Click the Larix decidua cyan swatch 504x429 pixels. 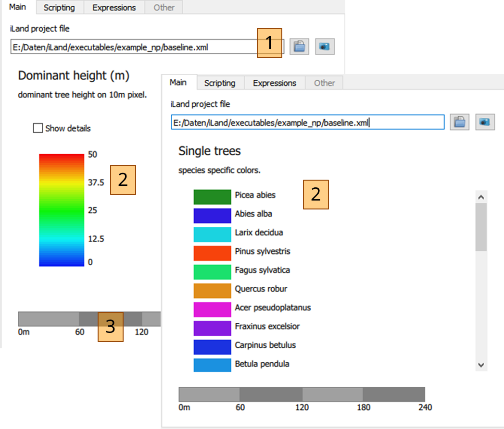point(212,234)
